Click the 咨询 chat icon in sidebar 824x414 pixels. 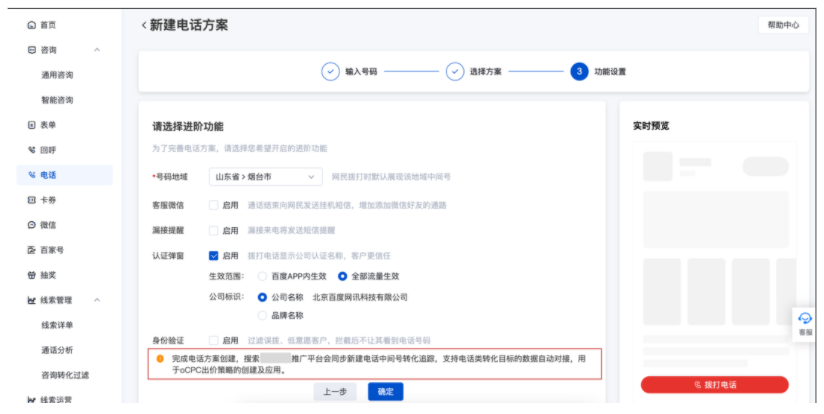(32, 50)
